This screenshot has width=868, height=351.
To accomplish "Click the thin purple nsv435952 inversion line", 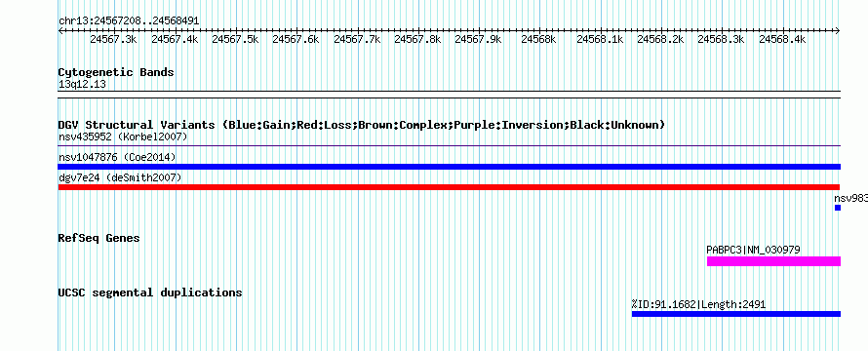I will click(x=450, y=146).
